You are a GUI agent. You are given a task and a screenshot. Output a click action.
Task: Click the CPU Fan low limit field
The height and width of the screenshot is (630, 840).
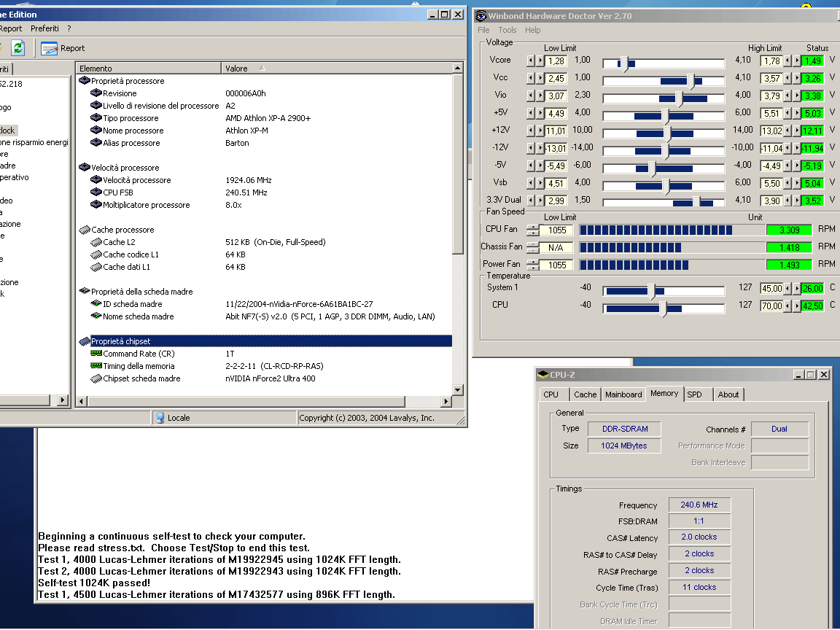556,230
